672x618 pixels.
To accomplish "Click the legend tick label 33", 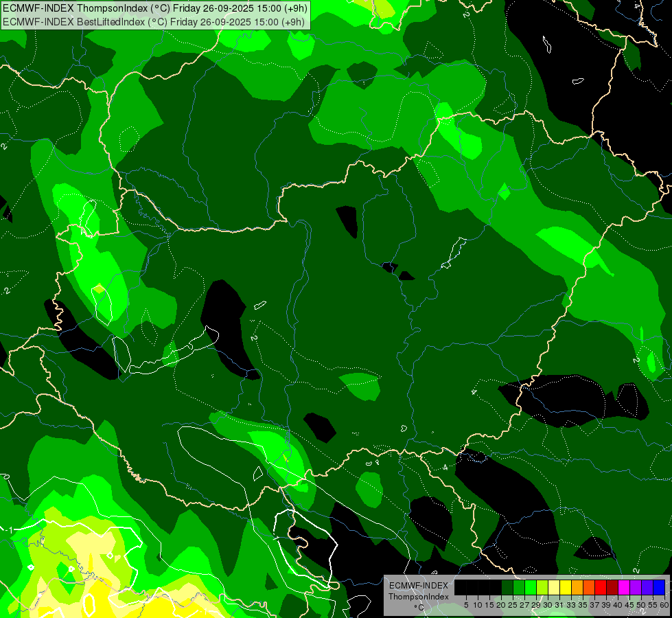I will click(571, 605).
